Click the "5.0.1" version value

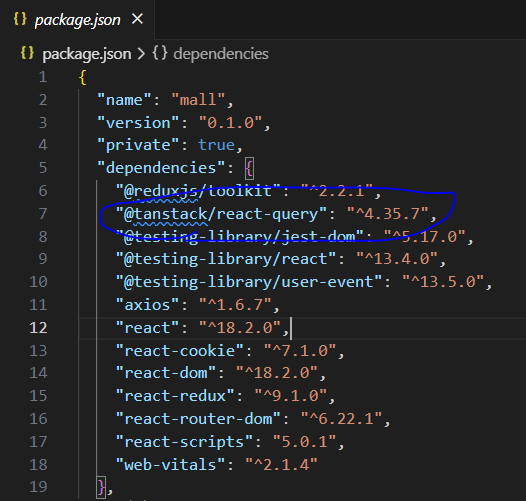[305, 442]
